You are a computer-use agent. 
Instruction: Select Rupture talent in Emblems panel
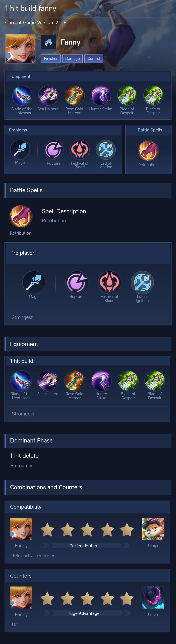[x=54, y=149]
